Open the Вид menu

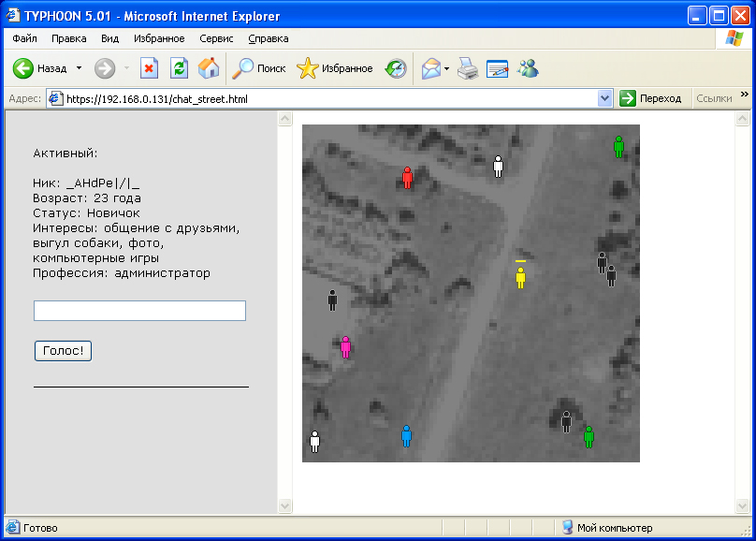(109, 38)
